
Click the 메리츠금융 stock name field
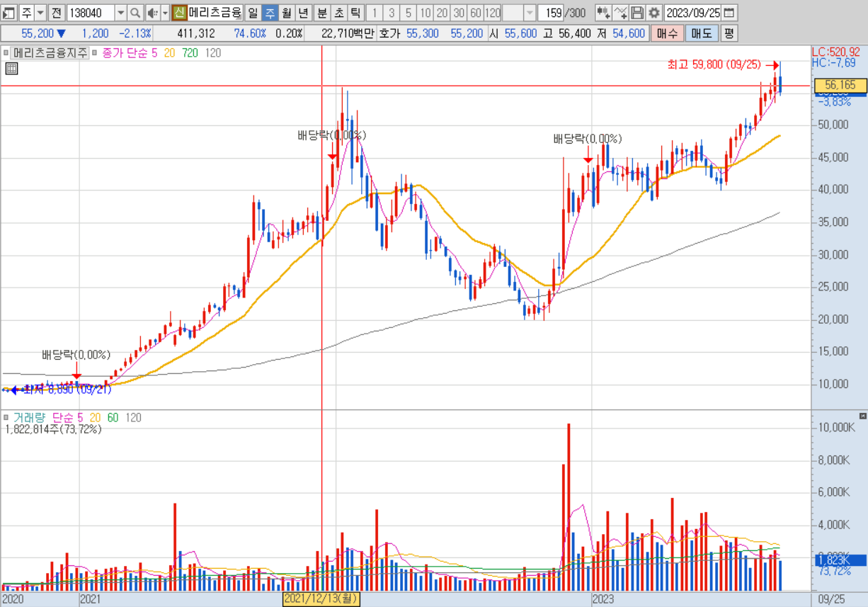[x=215, y=13]
